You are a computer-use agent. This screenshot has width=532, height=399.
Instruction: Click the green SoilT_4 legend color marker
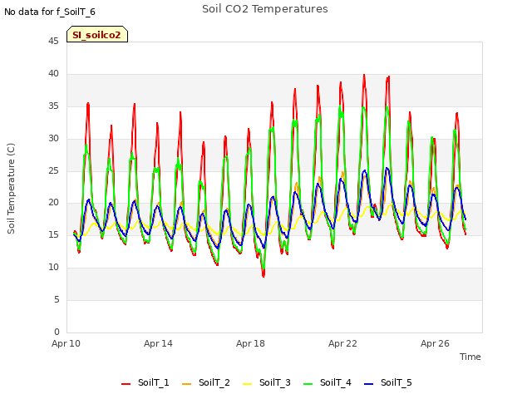[x=308, y=384]
